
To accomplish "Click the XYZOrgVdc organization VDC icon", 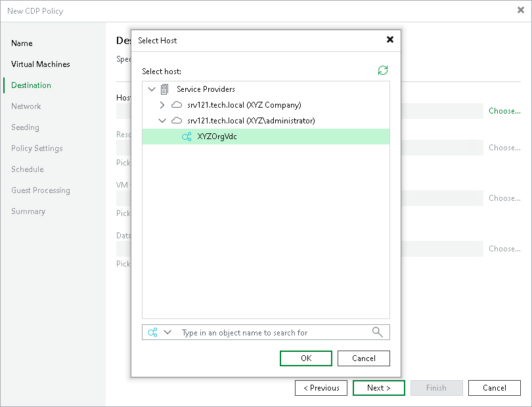I will tap(186, 137).
